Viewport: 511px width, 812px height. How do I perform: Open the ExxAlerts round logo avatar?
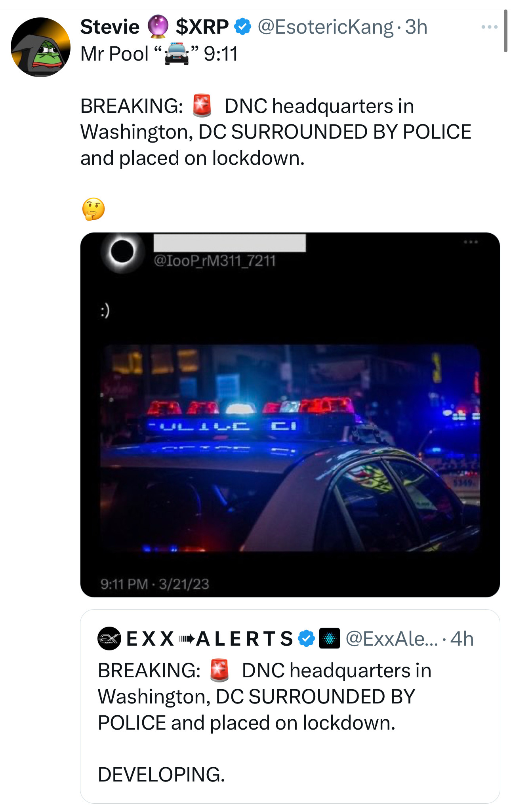109,639
